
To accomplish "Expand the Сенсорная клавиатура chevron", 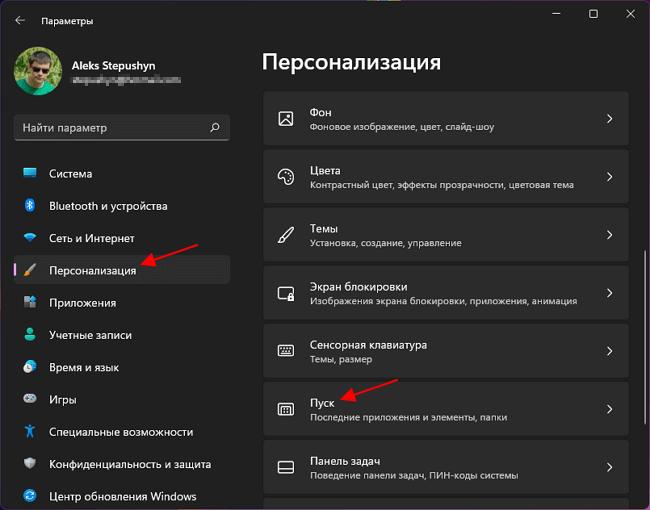I will coord(609,351).
